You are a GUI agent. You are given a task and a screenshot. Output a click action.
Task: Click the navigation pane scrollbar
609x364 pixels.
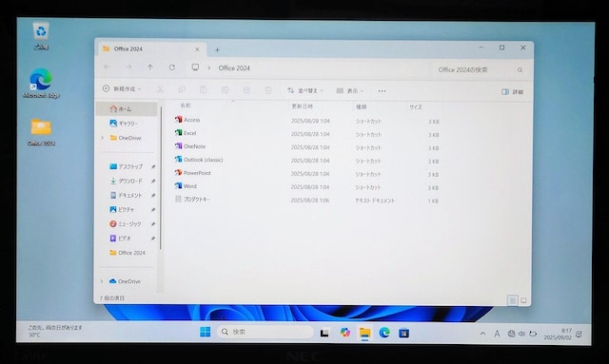click(161, 179)
